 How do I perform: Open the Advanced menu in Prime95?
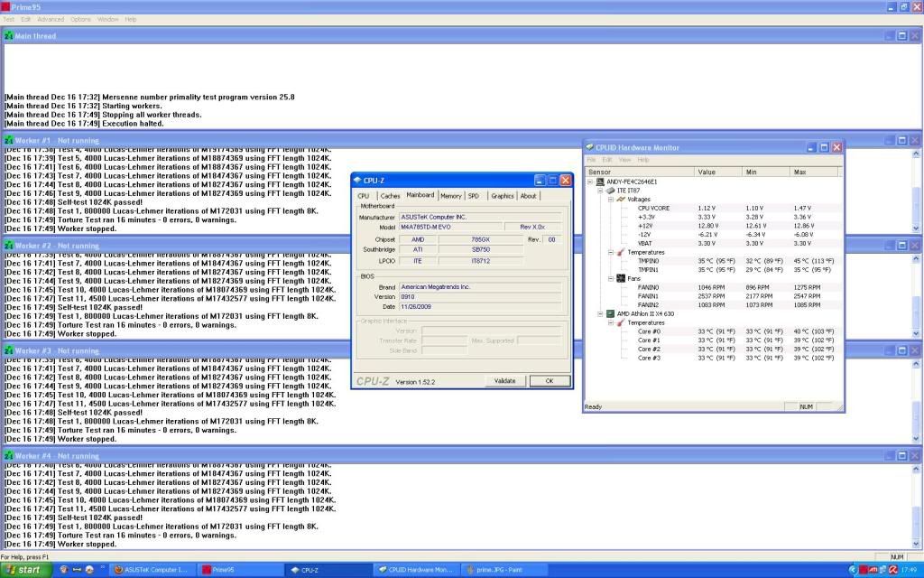[x=51, y=20]
